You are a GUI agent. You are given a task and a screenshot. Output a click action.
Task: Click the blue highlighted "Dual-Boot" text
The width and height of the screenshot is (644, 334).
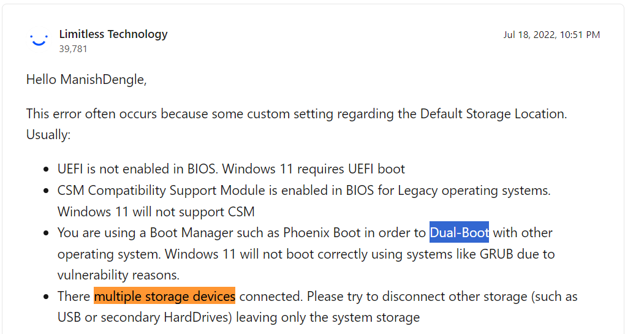point(459,233)
